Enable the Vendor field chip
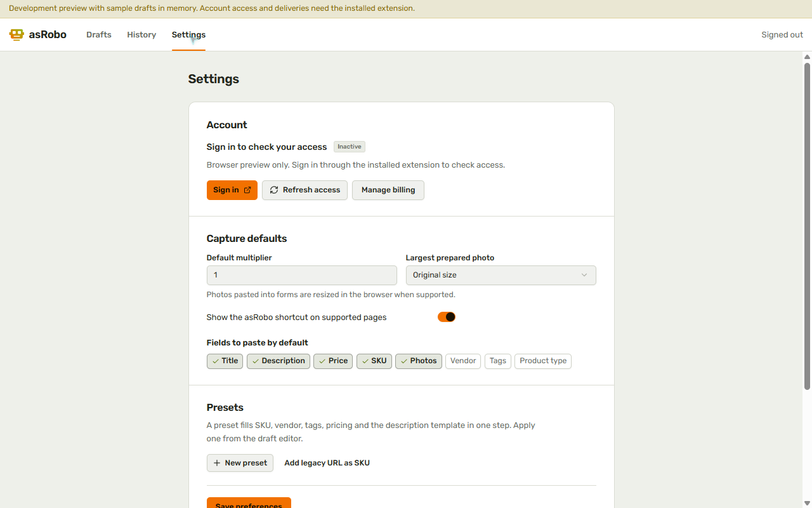Viewport: 812px width, 508px height. click(x=463, y=361)
